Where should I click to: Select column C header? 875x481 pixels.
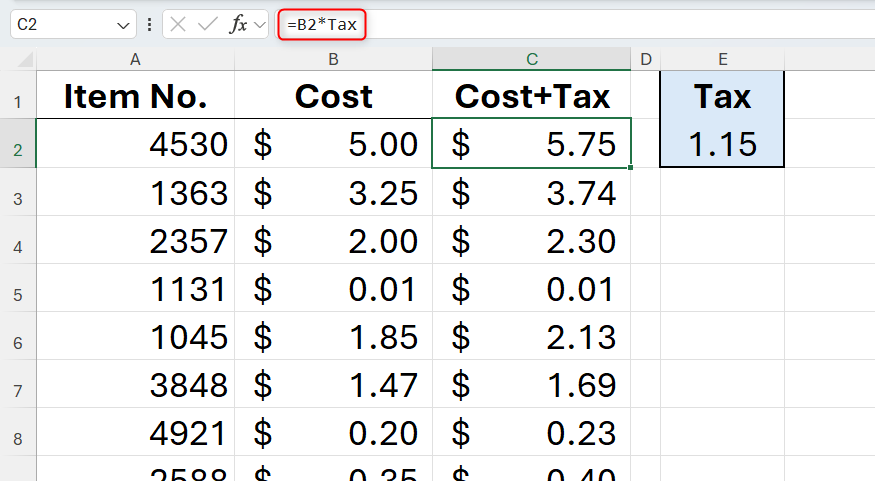coord(531,59)
